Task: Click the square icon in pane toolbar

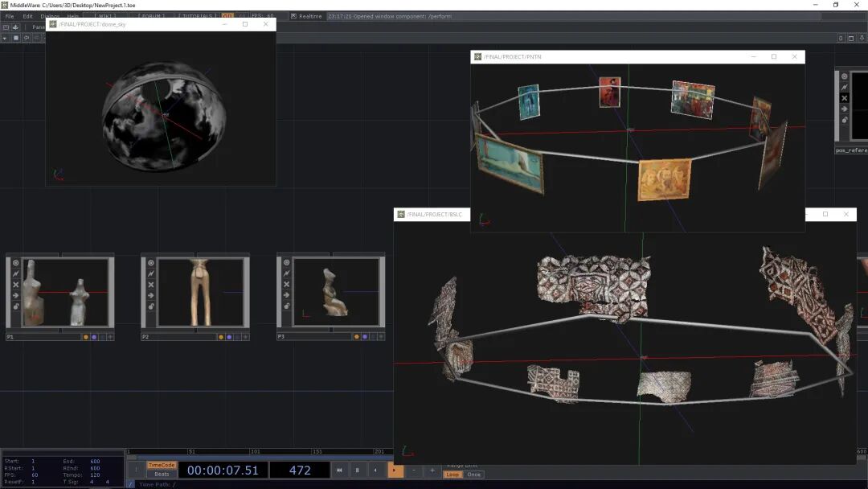Action: 15,38
